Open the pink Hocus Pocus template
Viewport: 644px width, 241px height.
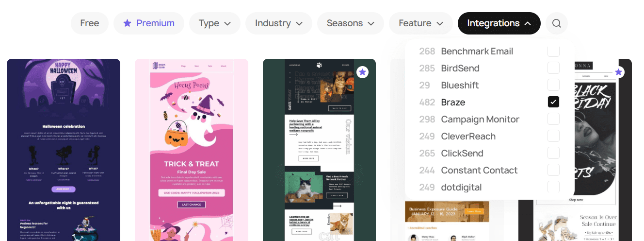click(192, 150)
